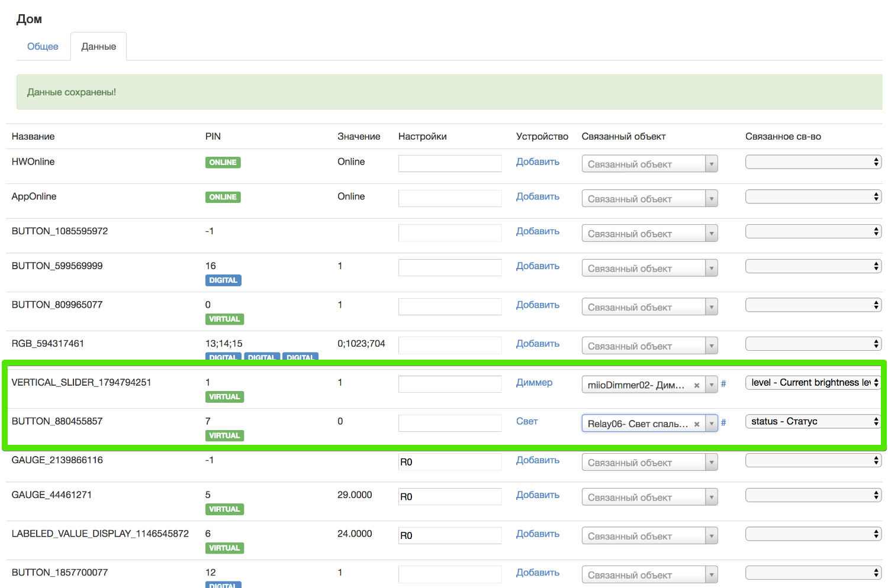Focus settings field for GAUGE_2139866116

[450, 462]
